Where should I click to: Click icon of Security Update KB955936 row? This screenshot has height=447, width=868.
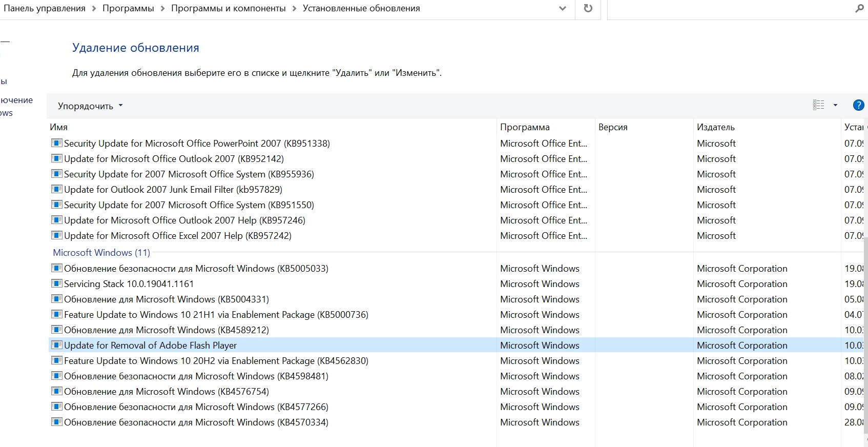coord(57,174)
